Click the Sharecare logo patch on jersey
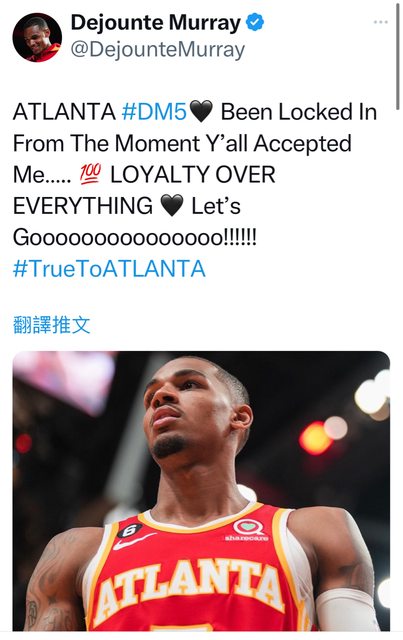The image size is (403, 640). (247, 530)
